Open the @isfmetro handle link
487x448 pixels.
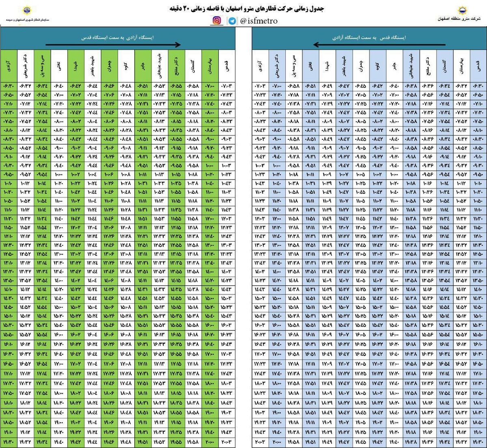[x=259, y=21]
